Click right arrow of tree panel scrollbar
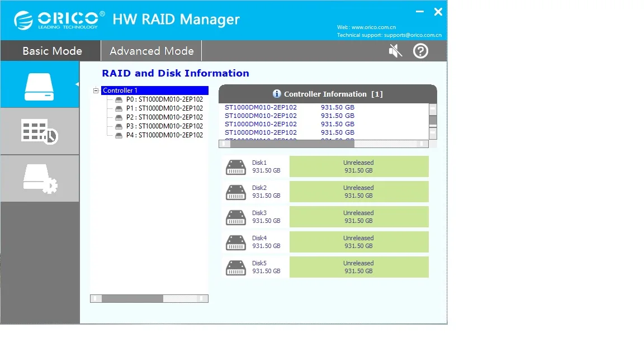This screenshot has height=362, width=644. (x=202, y=298)
